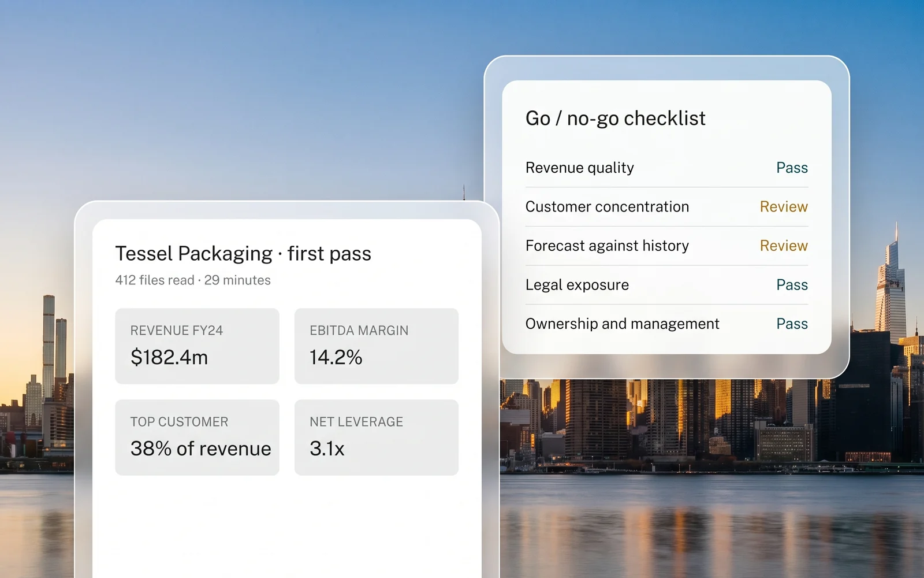Select the "Customer concentration" row label
The height and width of the screenshot is (578, 924).
(608, 207)
